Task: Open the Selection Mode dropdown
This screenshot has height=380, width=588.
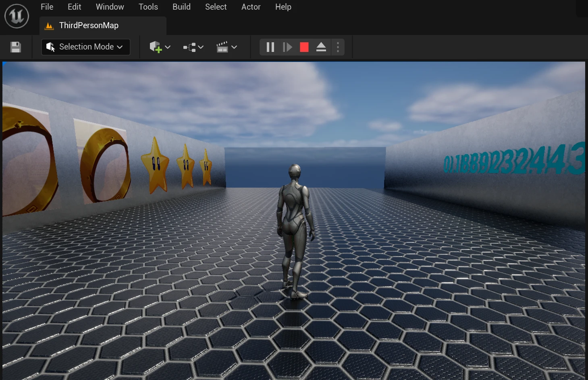Action: click(x=86, y=47)
